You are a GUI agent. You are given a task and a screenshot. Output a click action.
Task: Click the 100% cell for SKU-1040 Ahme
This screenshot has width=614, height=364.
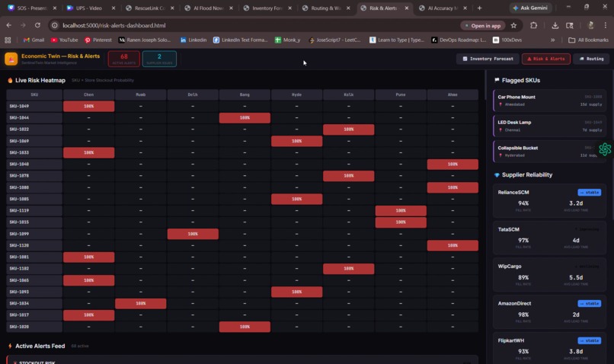pyautogui.click(x=453, y=164)
